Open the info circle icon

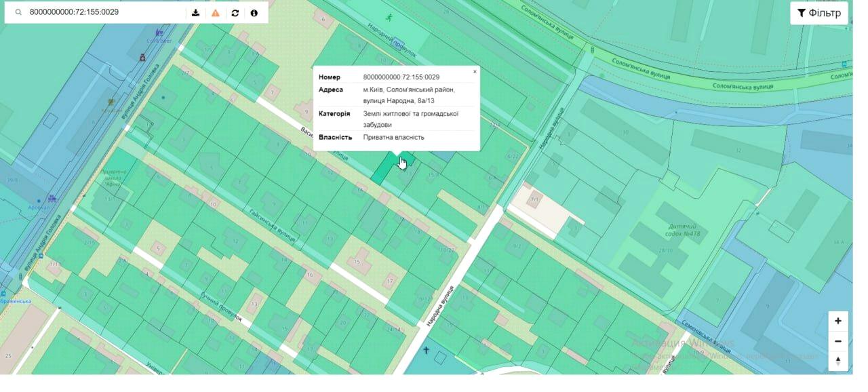(x=254, y=13)
